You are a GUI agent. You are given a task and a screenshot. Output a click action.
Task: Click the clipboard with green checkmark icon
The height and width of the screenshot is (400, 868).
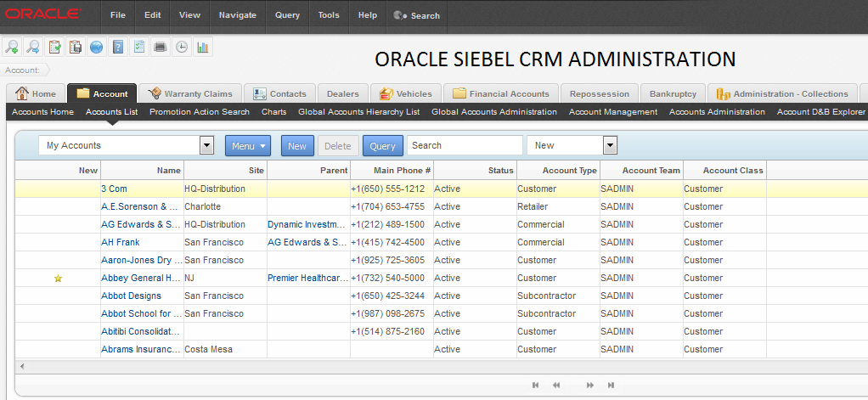[54, 47]
